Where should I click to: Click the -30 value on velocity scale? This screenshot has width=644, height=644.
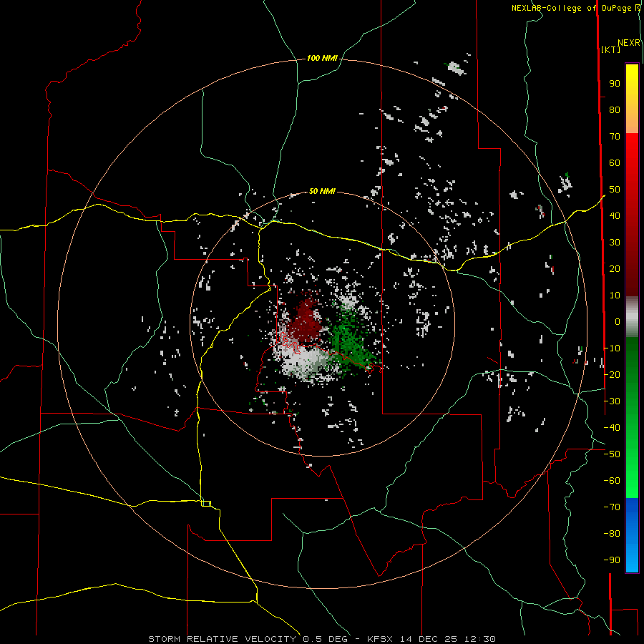pyautogui.click(x=612, y=401)
